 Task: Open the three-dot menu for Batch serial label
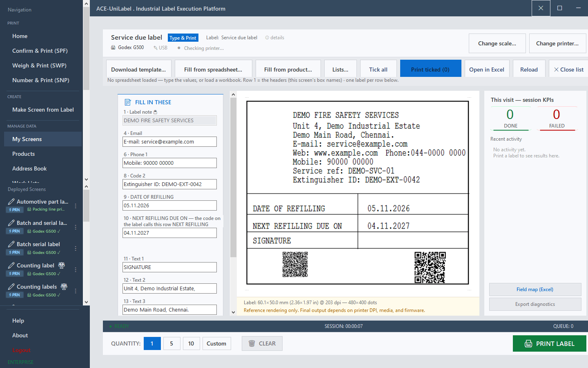76,248
